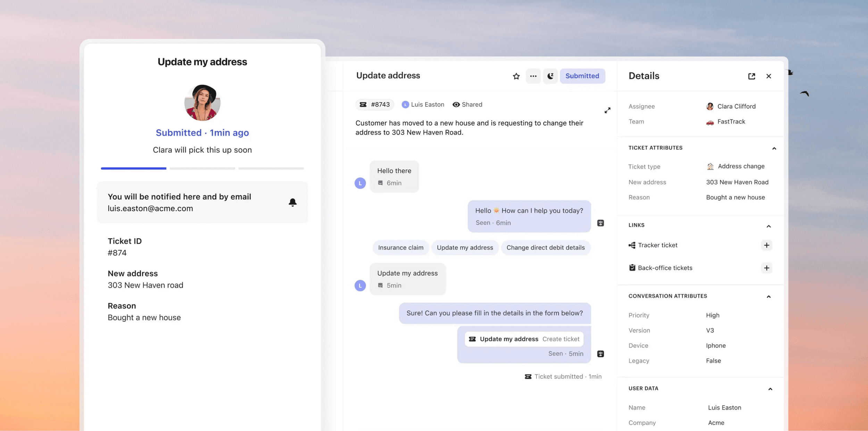
Task: Open the three-dot more options menu
Action: [533, 76]
